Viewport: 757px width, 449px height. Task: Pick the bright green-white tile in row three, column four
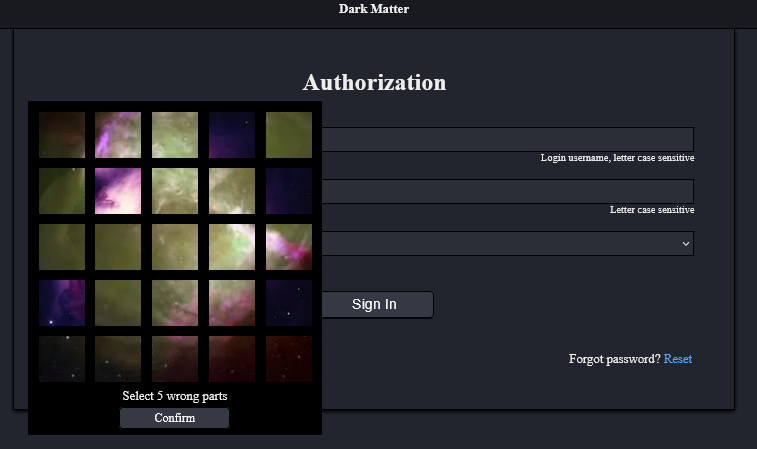[232, 246]
